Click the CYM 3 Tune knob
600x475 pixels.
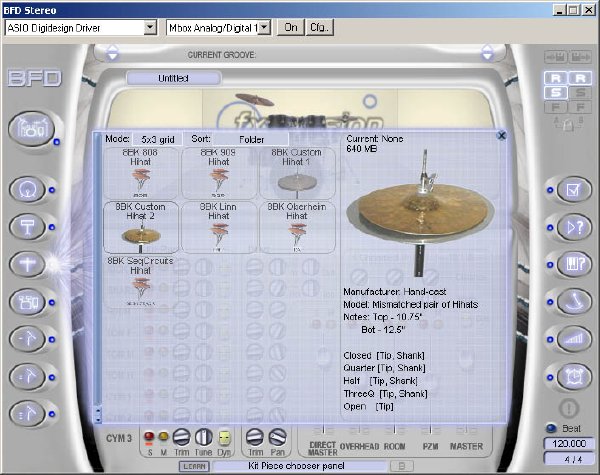tap(204, 437)
